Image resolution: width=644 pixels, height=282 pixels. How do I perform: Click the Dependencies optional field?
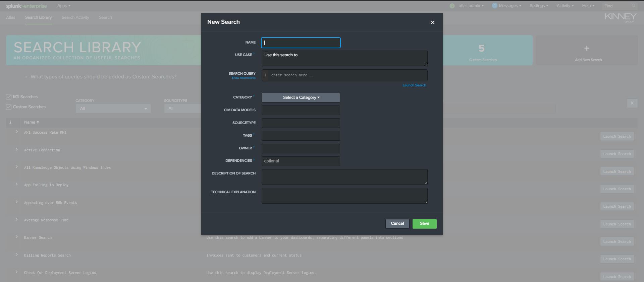click(x=301, y=161)
